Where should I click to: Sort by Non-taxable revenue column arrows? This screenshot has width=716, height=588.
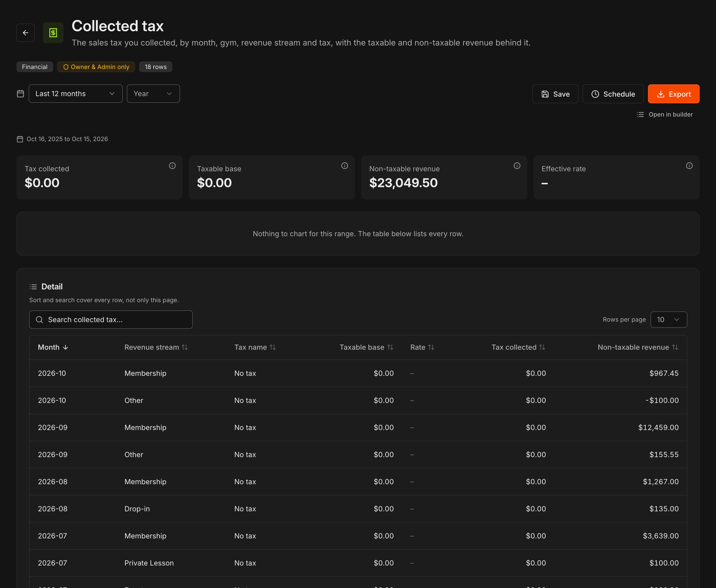[x=675, y=347]
